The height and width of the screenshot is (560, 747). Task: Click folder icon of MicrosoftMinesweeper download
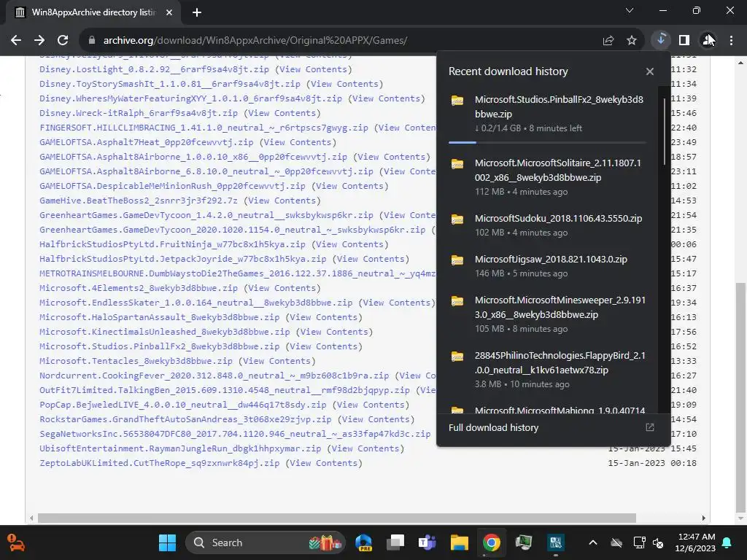pyautogui.click(x=457, y=300)
